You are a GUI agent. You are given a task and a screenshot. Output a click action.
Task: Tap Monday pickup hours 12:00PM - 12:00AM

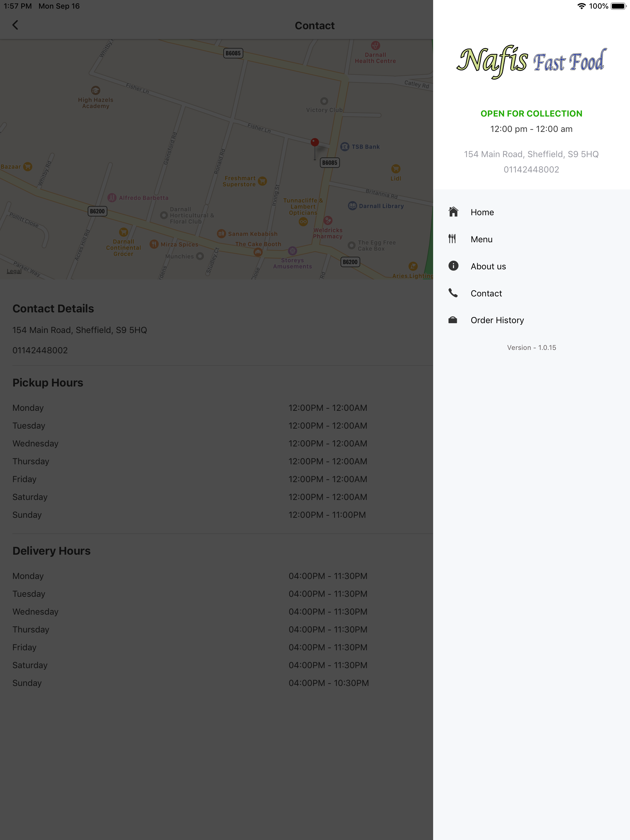pyautogui.click(x=328, y=408)
